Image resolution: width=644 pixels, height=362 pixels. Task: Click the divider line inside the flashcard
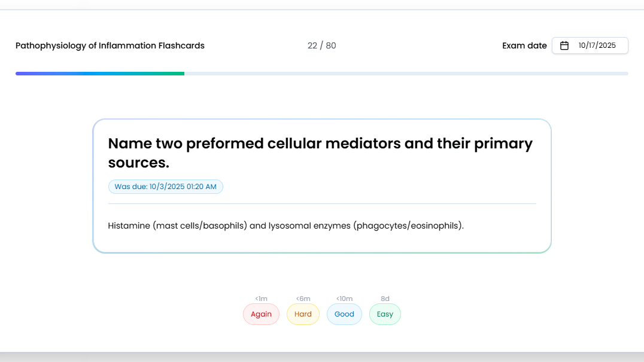322,204
